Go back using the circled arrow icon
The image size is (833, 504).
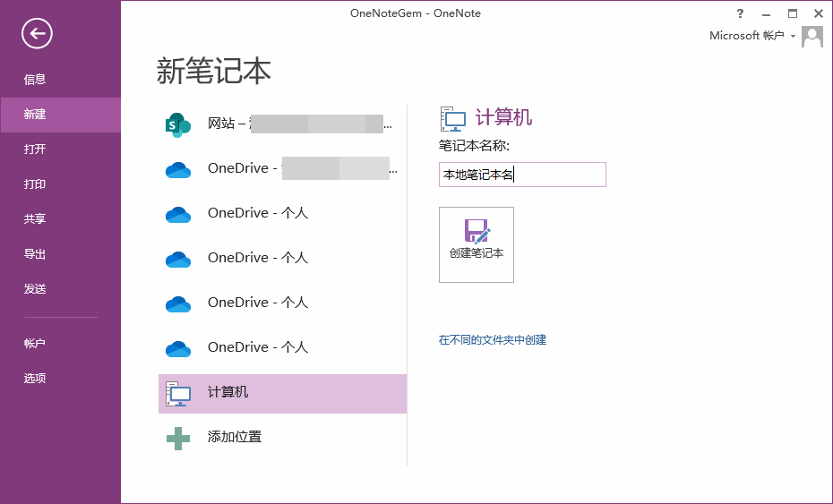point(37,33)
